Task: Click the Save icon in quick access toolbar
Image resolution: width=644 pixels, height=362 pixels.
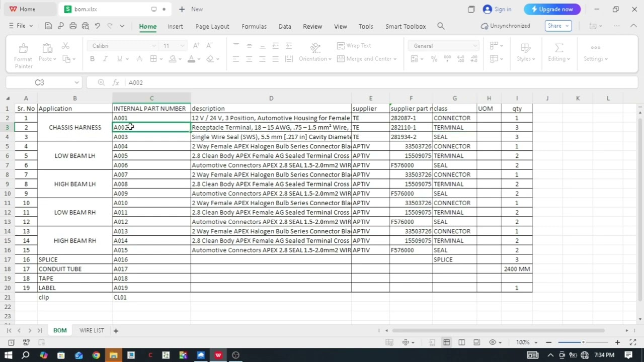Action: click(48, 26)
